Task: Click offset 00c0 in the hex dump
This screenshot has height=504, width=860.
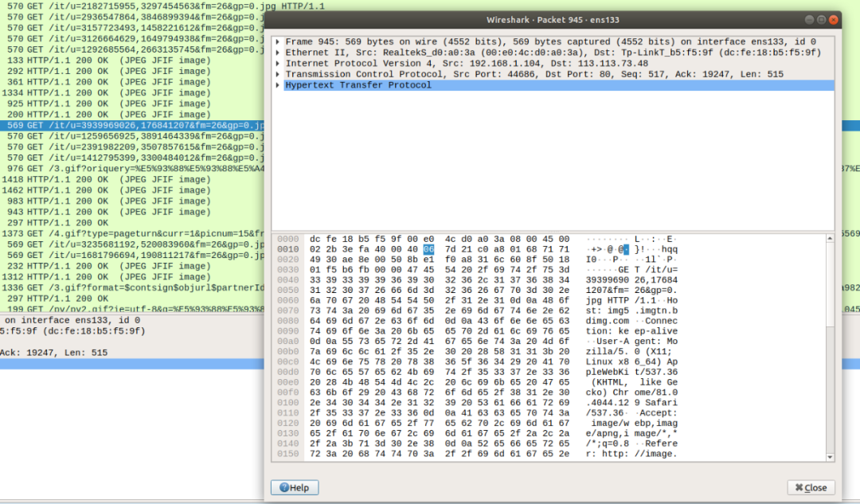Action: [x=288, y=362]
